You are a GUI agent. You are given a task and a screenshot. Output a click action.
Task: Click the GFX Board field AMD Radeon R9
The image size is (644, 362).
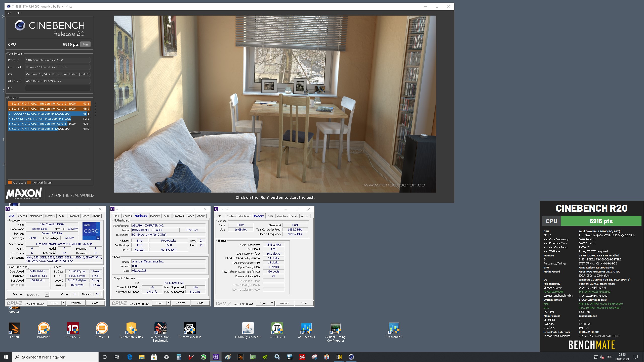point(58,81)
